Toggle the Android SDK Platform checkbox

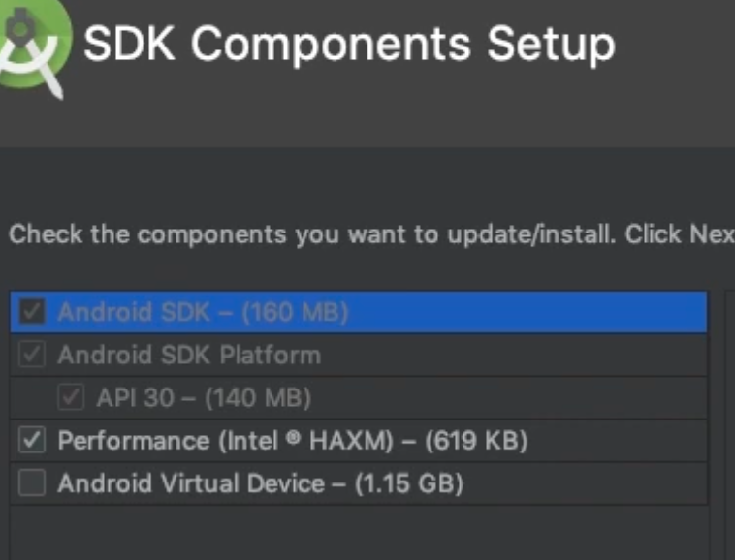pos(33,355)
